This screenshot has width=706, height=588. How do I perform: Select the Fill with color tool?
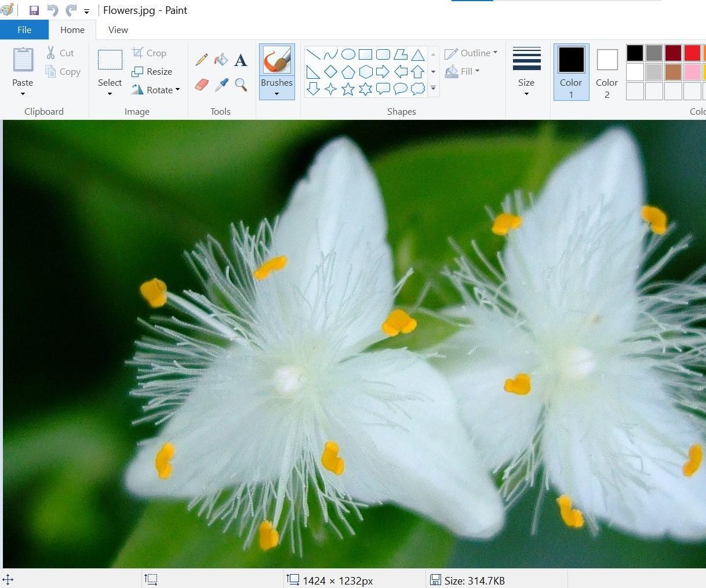[221, 59]
